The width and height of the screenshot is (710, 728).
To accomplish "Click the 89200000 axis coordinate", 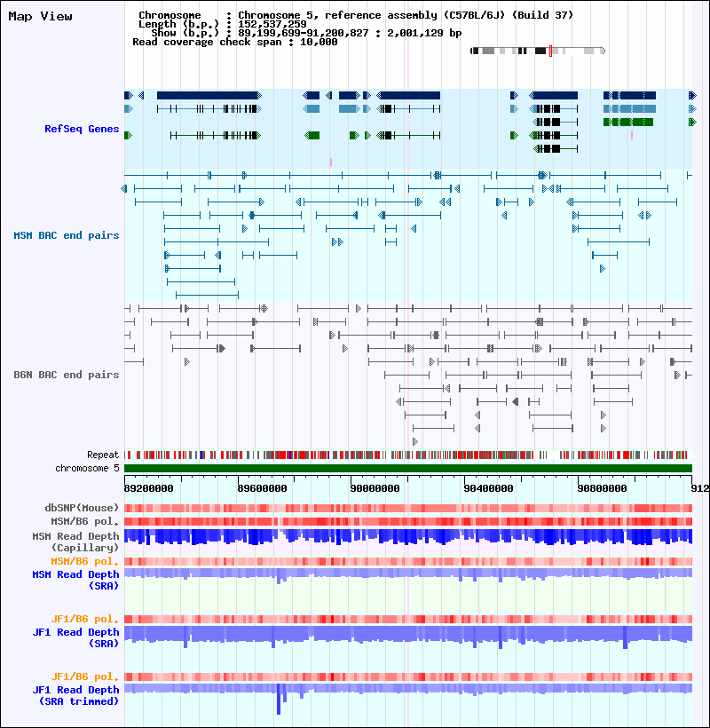I will [x=148, y=488].
